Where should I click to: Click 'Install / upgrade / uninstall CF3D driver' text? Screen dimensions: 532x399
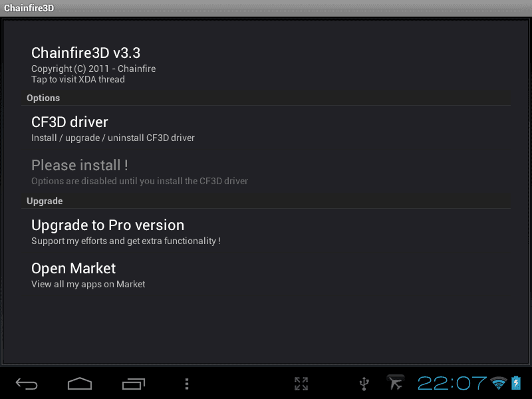[x=113, y=138]
